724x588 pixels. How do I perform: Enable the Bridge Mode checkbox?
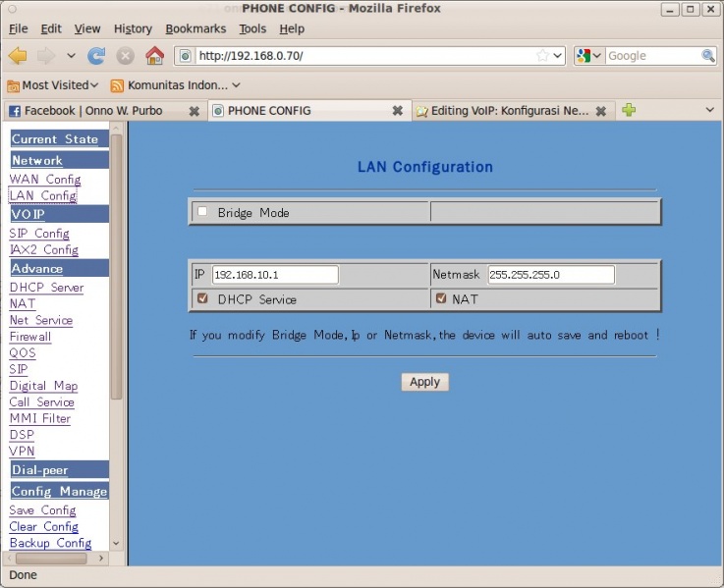coord(202,212)
